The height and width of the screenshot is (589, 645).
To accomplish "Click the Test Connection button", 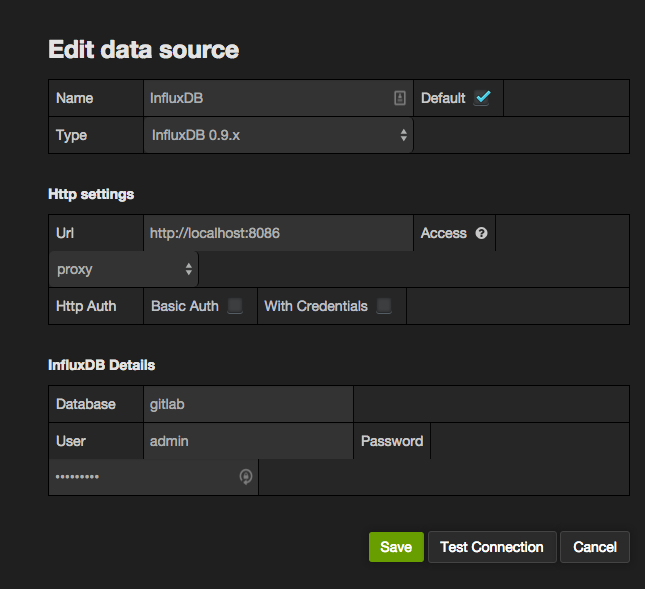I will click(x=491, y=547).
